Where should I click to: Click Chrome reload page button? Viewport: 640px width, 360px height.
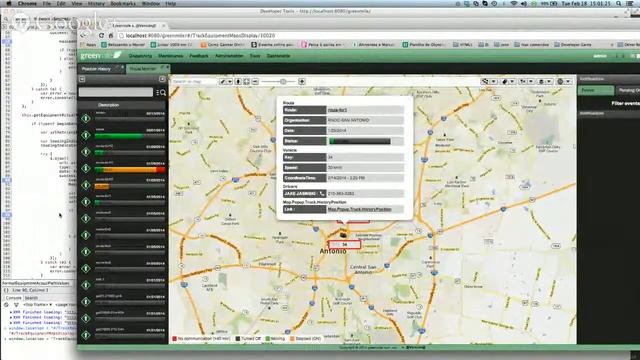(x=101, y=36)
